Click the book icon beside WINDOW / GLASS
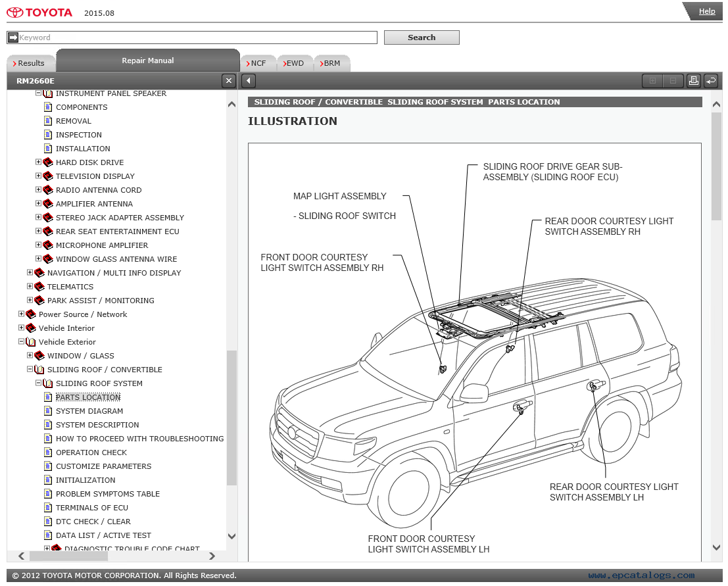Viewport: 728px width, 586px height. [39, 356]
